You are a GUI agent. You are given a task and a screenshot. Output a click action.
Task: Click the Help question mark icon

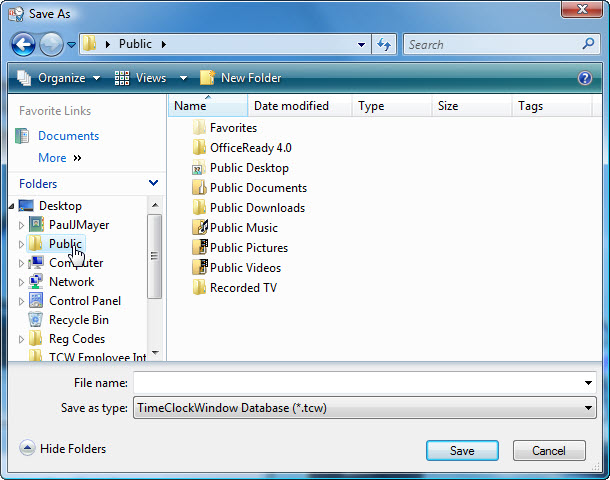[x=585, y=78]
